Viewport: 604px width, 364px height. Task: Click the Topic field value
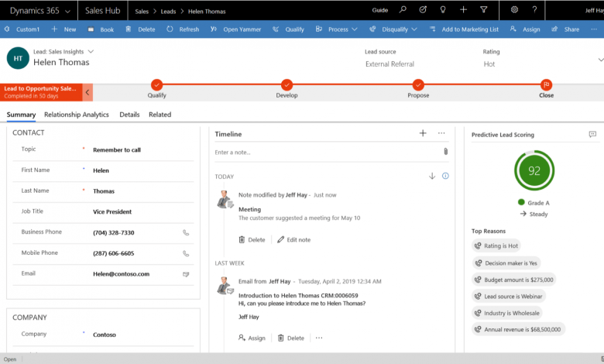117,149
